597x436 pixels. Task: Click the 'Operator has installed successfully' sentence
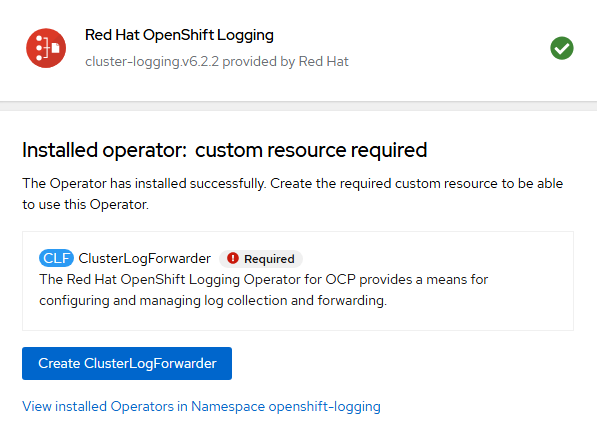coord(157,183)
